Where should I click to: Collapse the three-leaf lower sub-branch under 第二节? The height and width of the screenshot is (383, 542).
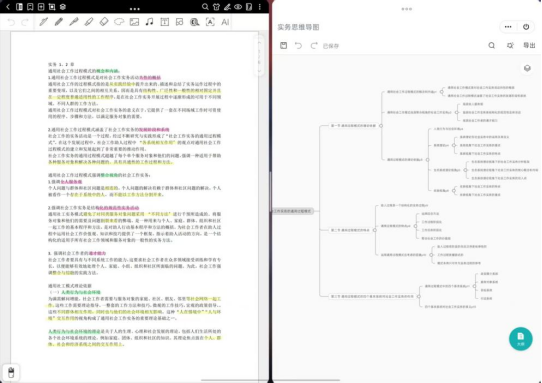pyautogui.click(x=431, y=255)
